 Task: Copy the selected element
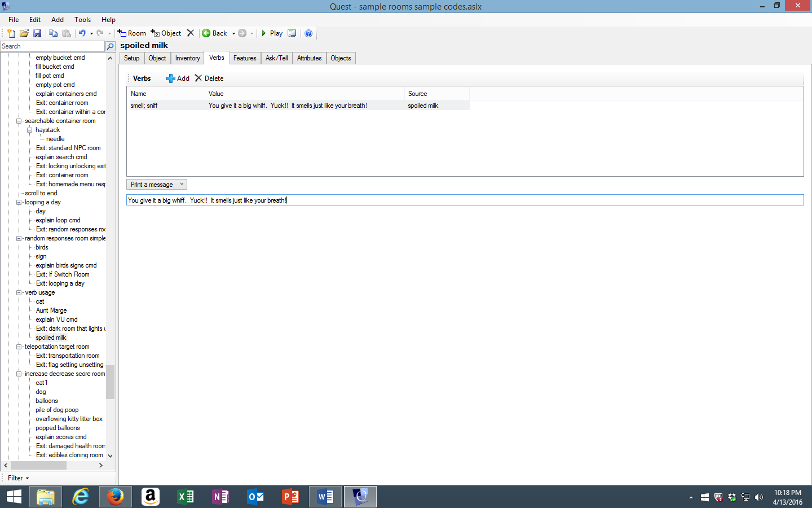click(x=53, y=33)
